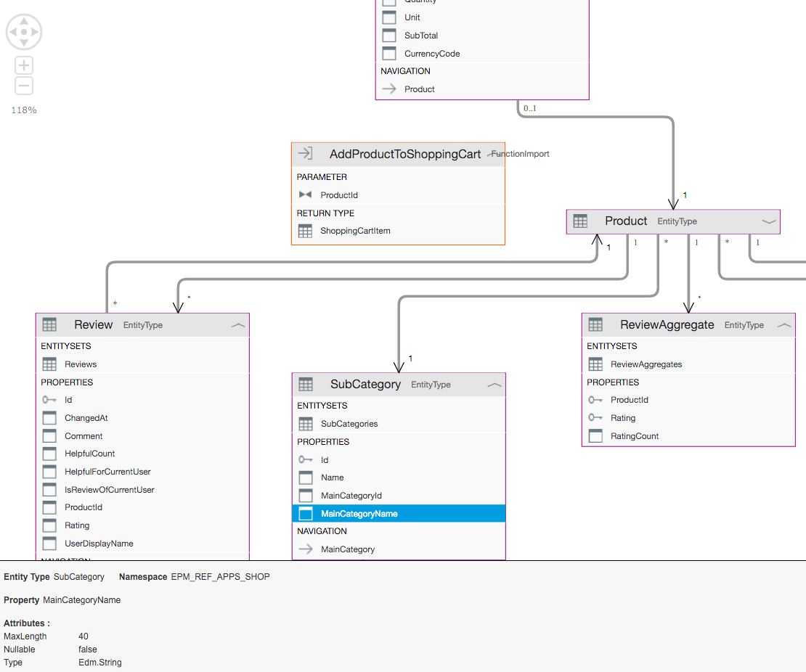Click the Product entity title
This screenshot has width=806, height=672.
tap(626, 221)
